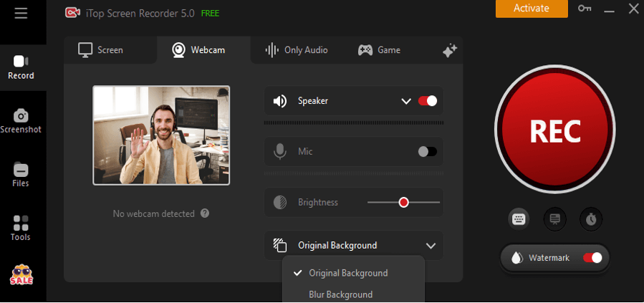
Task: Click the speaker volume icon
Action: (x=279, y=101)
